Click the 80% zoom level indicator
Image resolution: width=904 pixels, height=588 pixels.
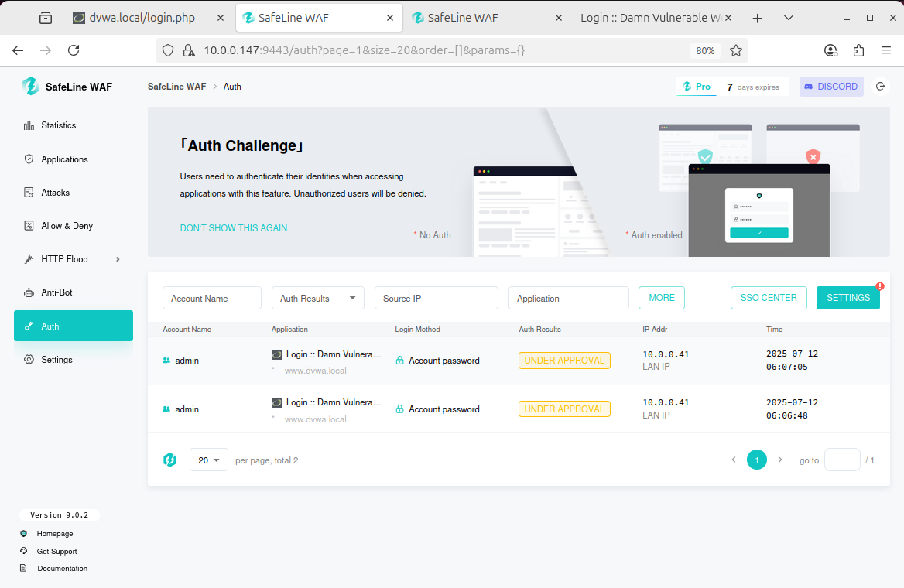705,50
